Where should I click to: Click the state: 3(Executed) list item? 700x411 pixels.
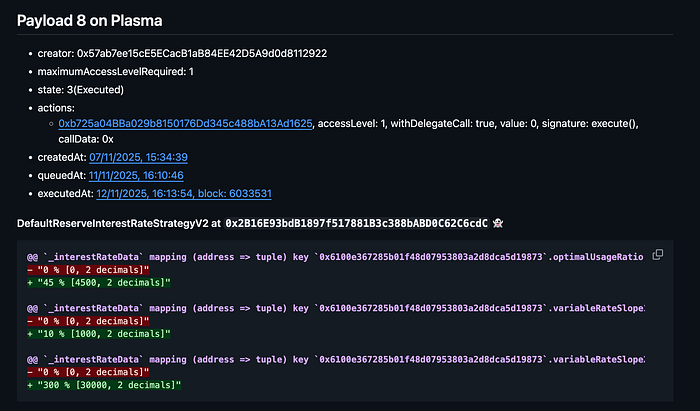(x=88, y=87)
